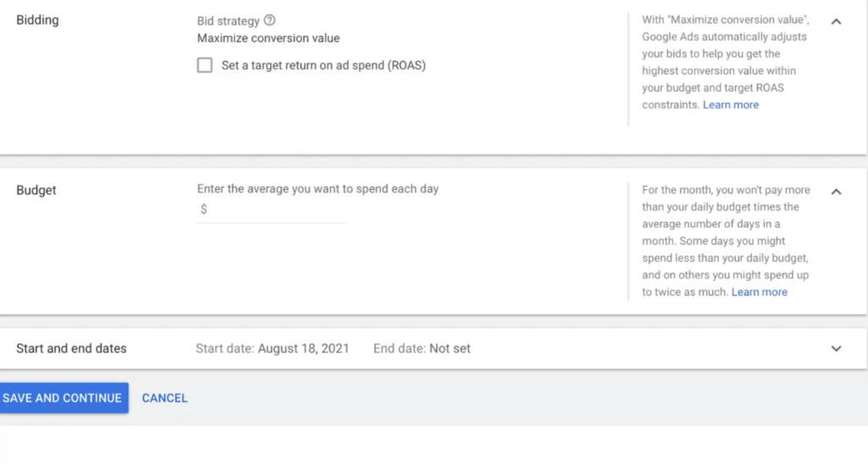Click Start date August 18, 2021

(272, 348)
